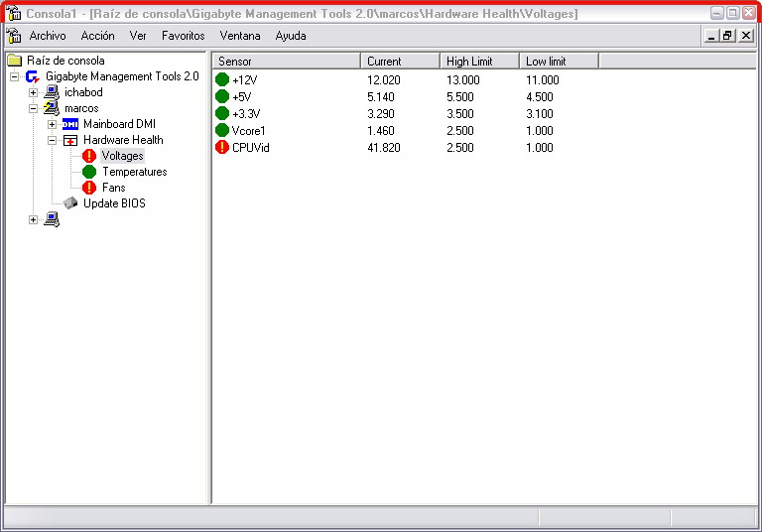Collapse the Hardware Health node
The image size is (762, 532).
[x=52, y=140]
